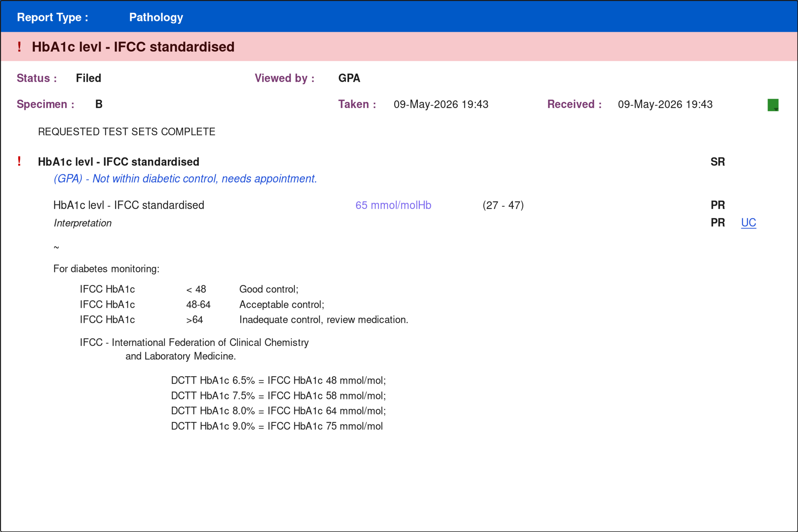
Task: Click the '< 48' threshold value
Action: [x=196, y=289]
